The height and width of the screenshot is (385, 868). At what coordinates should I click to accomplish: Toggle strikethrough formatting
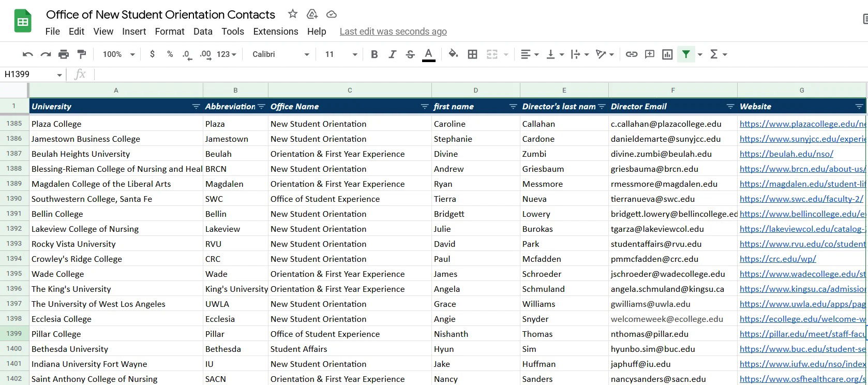410,54
